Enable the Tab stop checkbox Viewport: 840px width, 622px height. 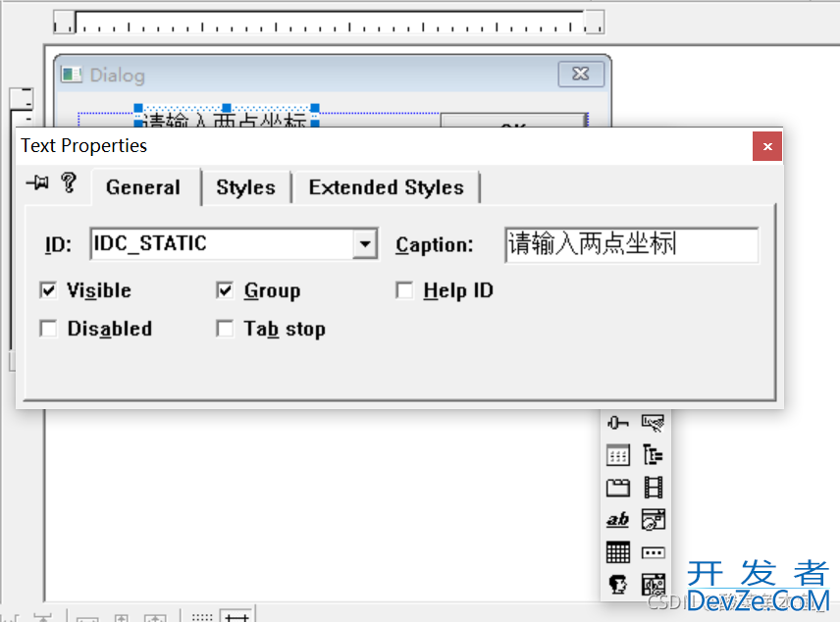pyautogui.click(x=225, y=329)
